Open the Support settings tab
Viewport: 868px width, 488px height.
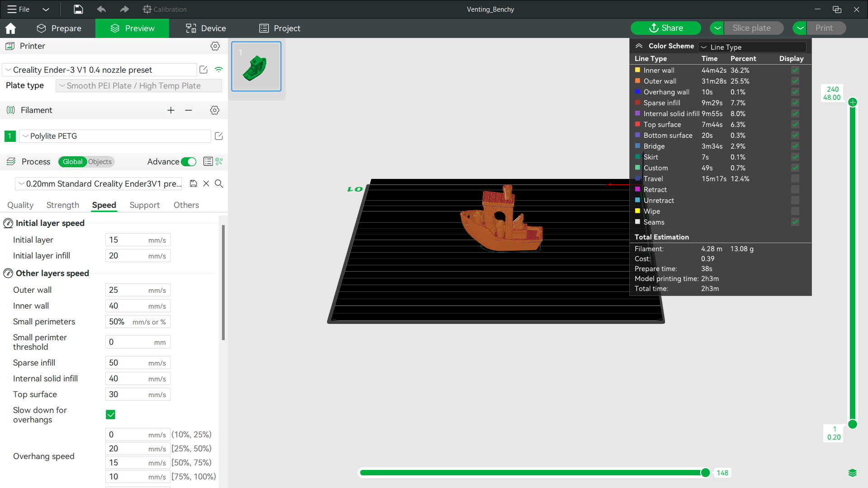pyautogui.click(x=145, y=205)
